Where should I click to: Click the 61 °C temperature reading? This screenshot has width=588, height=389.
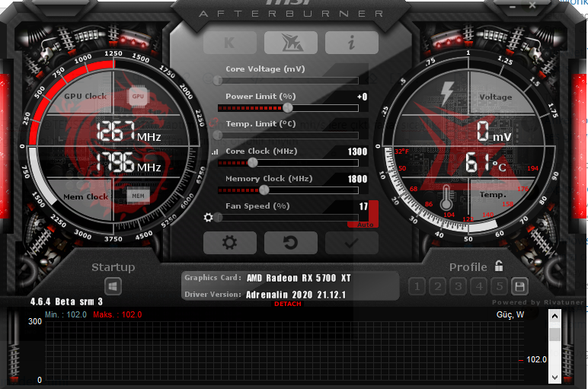(486, 163)
